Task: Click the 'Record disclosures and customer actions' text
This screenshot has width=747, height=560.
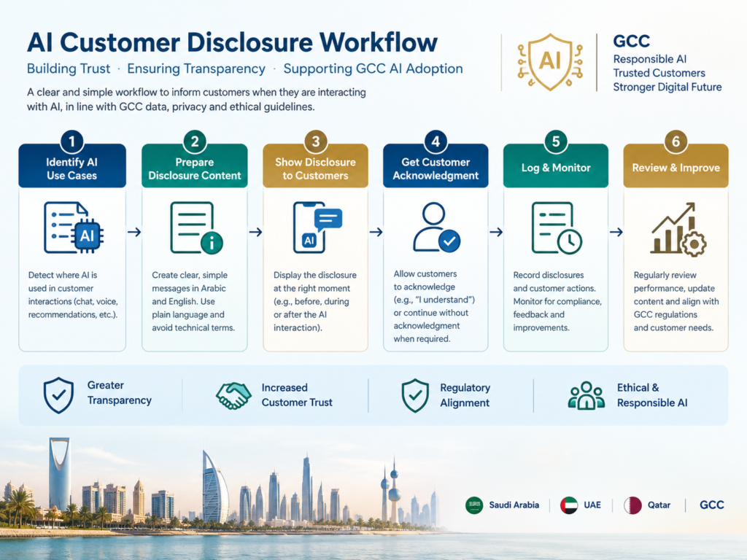Action: [x=557, y=301]
